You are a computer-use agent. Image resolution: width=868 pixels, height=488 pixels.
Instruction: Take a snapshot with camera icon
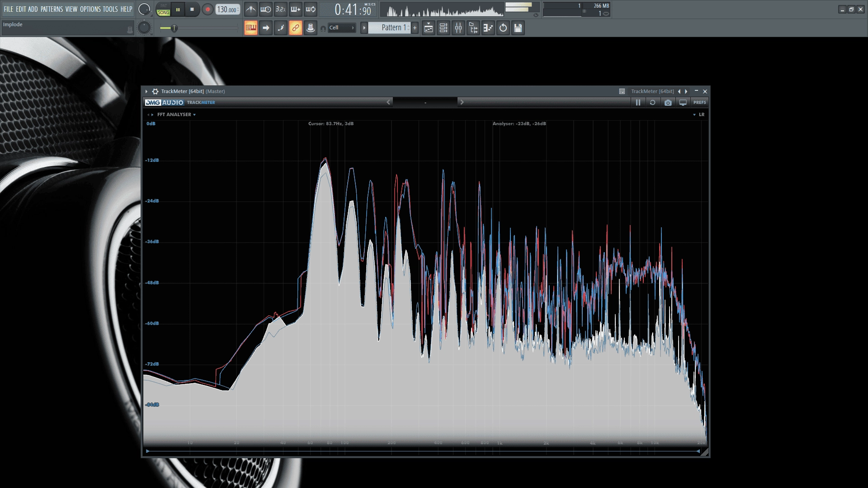click(x=668, y=103)
